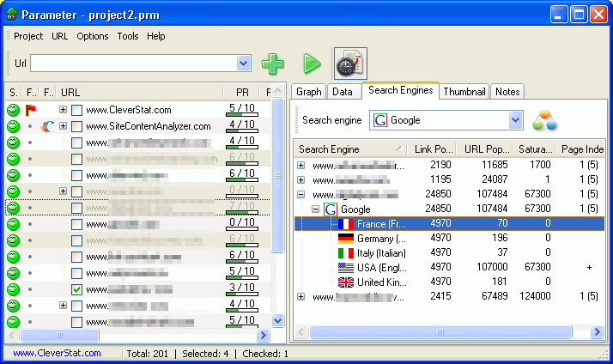This screenshot has height=364, width=613.
Task: Click the left list's horizontal scroll right arrow
Action: click(x=263, y=335)
